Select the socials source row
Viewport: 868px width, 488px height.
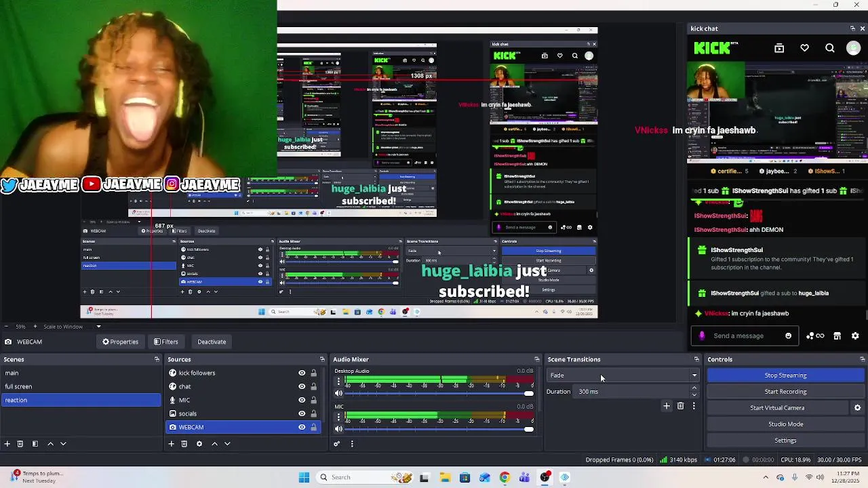[243, 414]
